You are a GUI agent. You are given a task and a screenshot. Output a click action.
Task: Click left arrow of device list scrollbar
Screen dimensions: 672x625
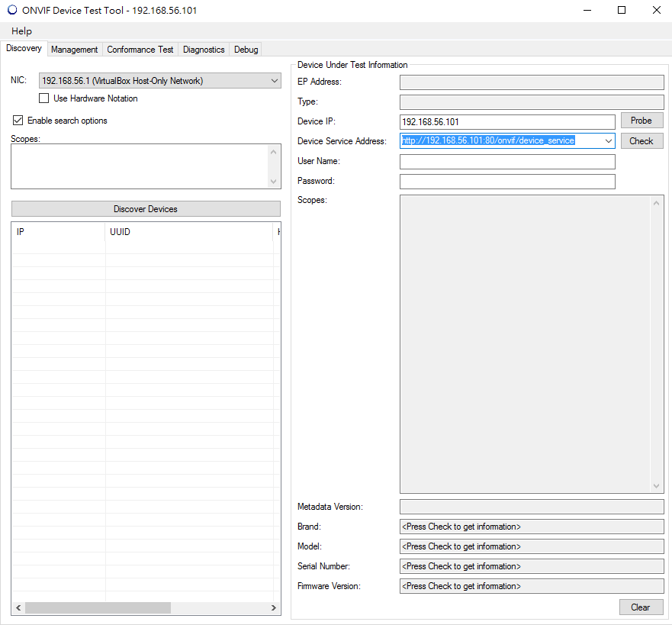click(x=18, y=607)
